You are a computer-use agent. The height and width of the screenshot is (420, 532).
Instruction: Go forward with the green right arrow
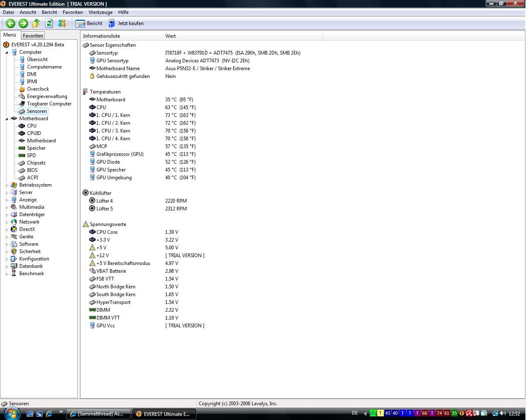[x=23, y=23]
